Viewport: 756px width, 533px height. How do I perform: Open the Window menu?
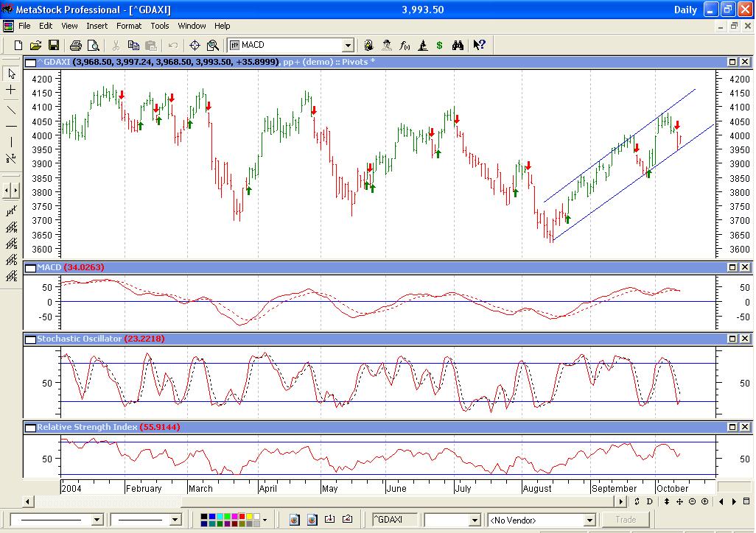click(192, 26)
